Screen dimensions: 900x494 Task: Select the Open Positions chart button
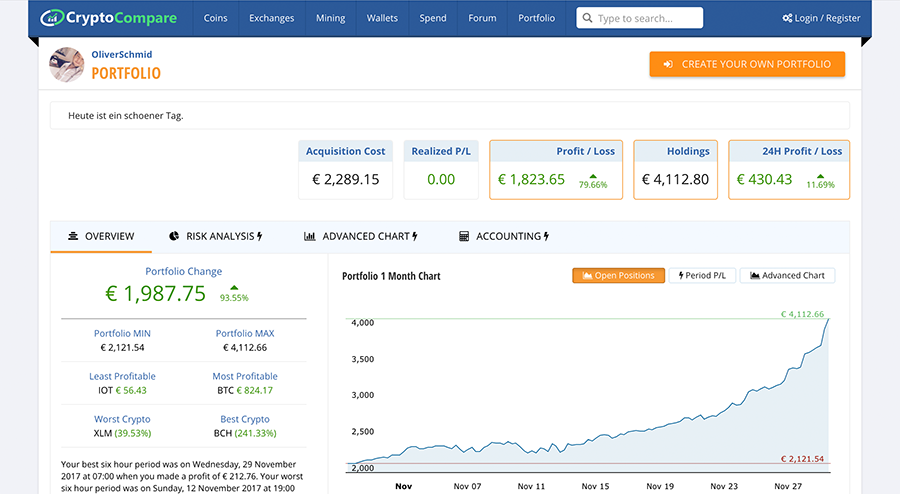[x=619, y=275]
